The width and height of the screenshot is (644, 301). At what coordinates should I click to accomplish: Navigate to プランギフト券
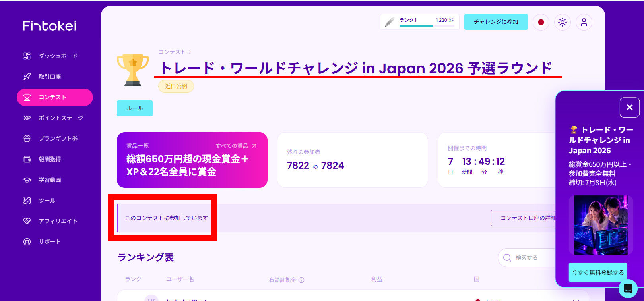tap(55, 139)
